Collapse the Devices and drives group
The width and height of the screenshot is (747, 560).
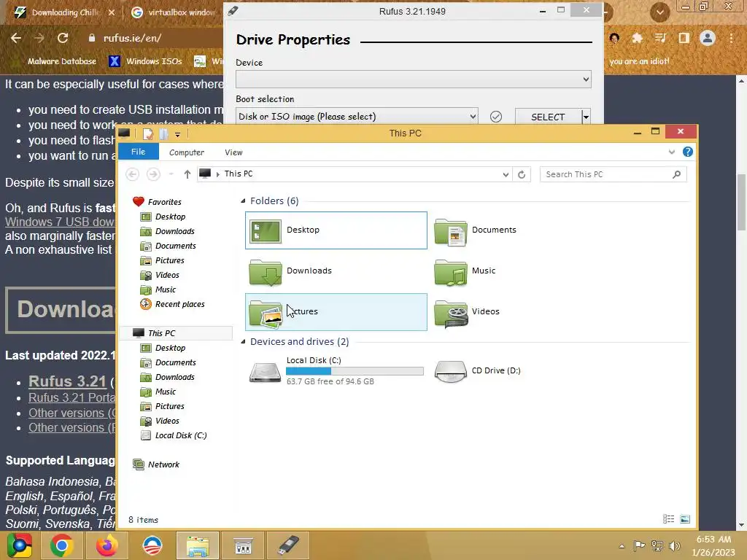tap(243, 342)
